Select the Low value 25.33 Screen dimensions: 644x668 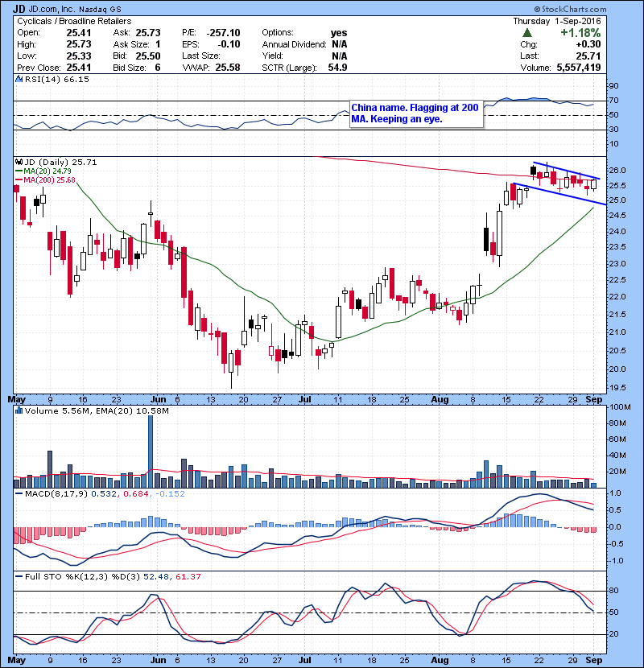(79, 56)
